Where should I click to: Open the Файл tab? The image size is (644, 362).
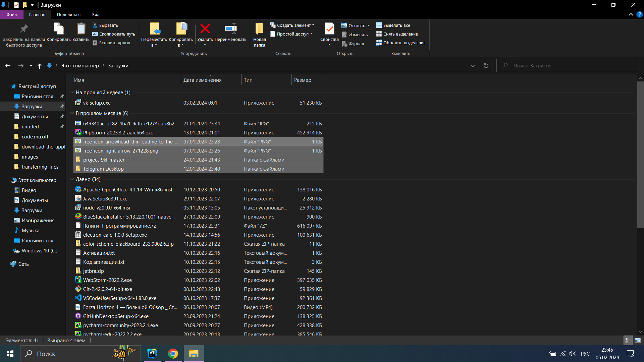(12, 14)
